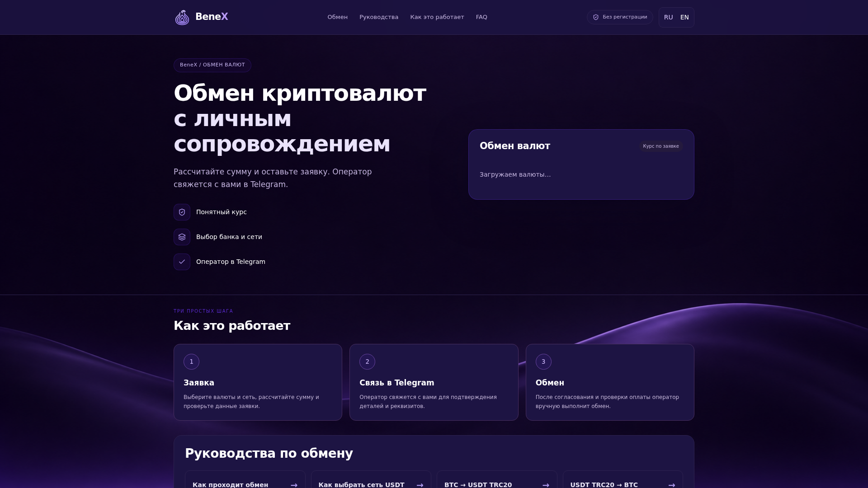
Task: Click the Понятный курс feature text
Action: [222, 212]
